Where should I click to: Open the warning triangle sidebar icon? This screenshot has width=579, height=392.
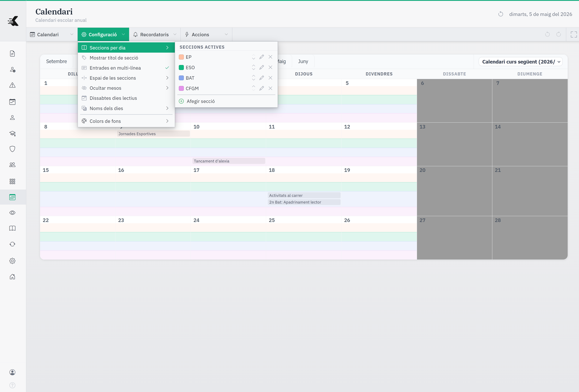point(12,85)
